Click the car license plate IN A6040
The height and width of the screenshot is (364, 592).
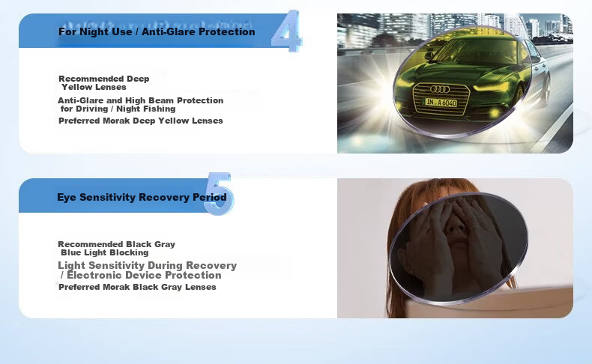coord(441,102)
